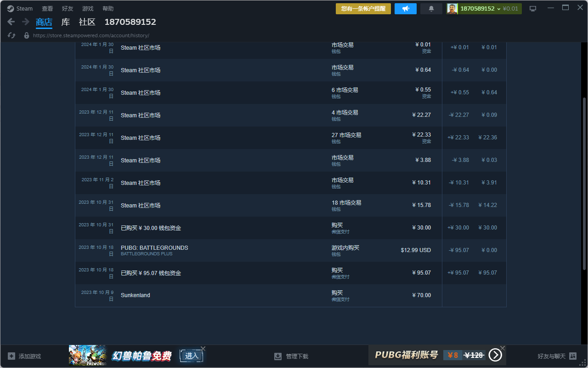Screen dimensions: 588x368
Task: Click 添加游戏 link
Action: pyautogui.click(x=30, y=356)
